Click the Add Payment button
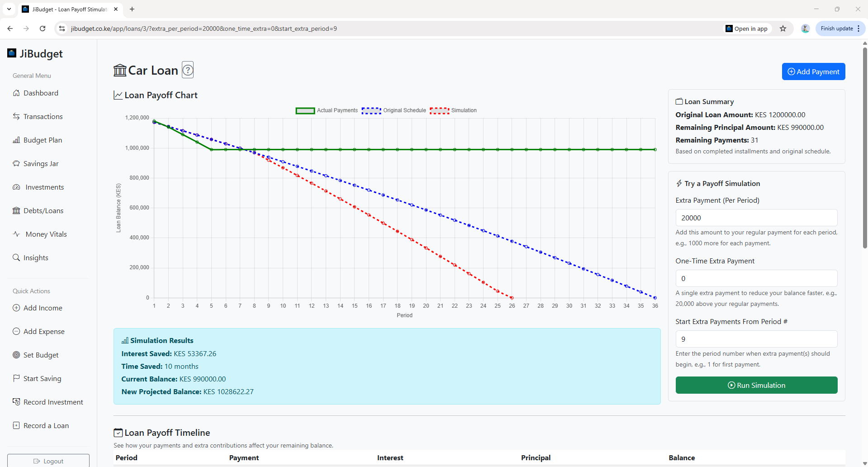868x467 pixels. 813,71
